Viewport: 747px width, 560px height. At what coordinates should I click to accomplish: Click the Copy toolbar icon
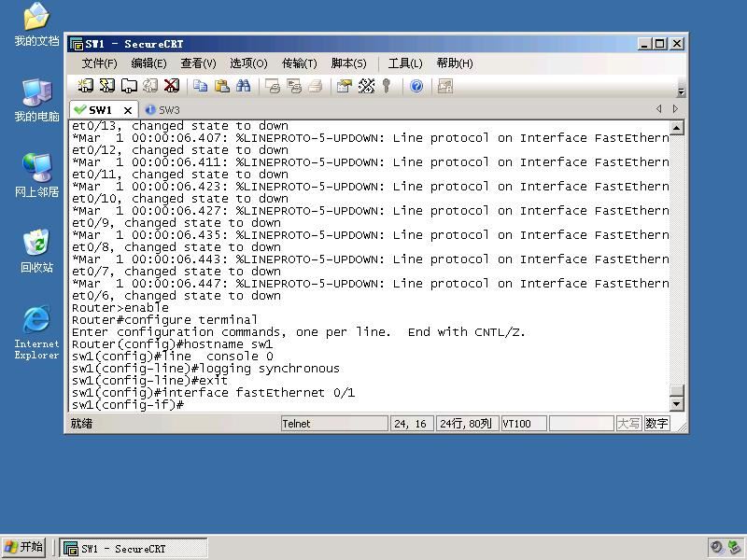[201, 86]
